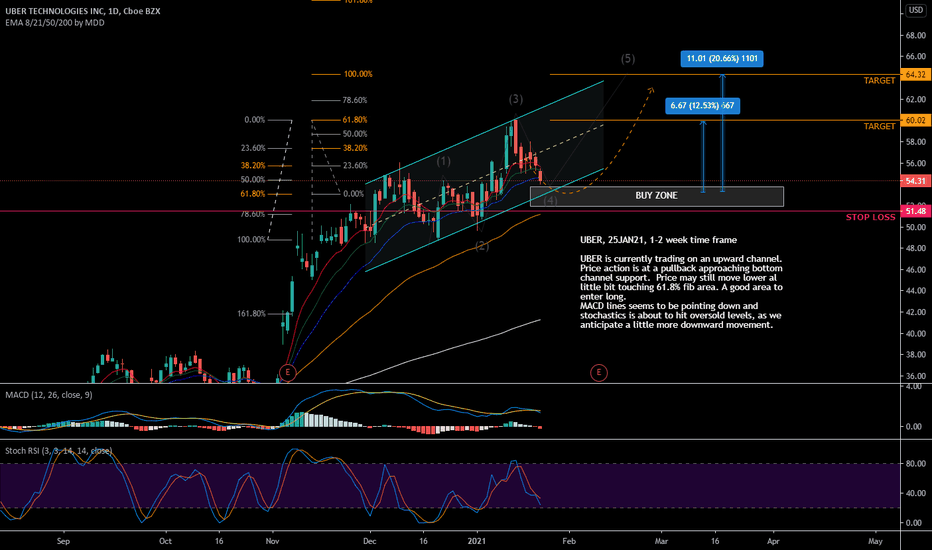Click the EMA 8/21/50/200 by MDD indicator label
The width and height of the screenshot is (932, 550).
[55, 23]
